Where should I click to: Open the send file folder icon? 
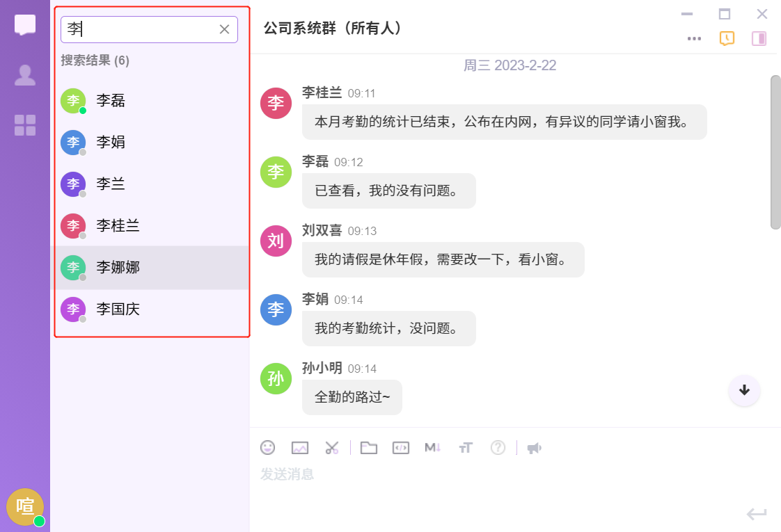pos(369,448)
